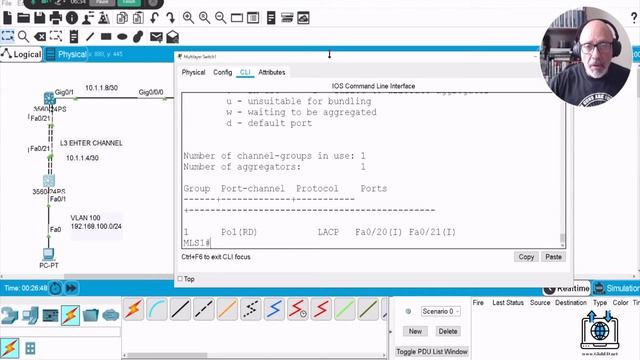The image size is (640, 360).
Task: Select Connections lightning category
Action: (x=70, y=315)
